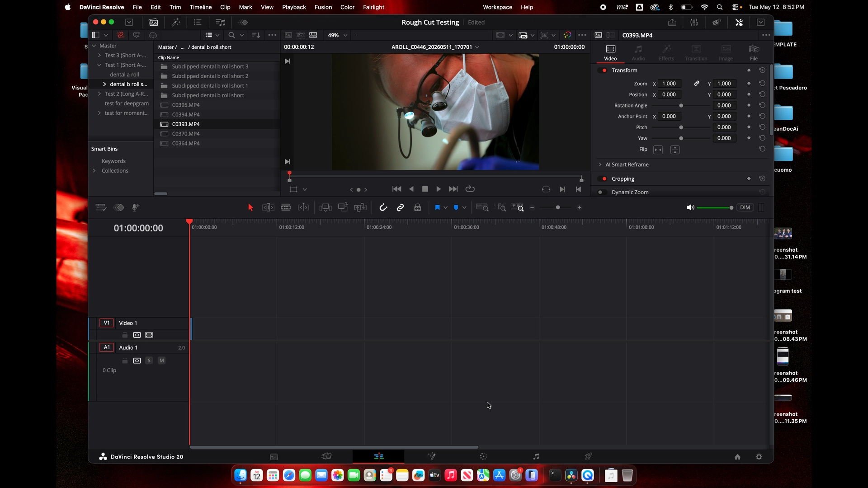This screenshot has width=868, height=488.
Task: Click the Loop playback button
Action: pos(470,189)
